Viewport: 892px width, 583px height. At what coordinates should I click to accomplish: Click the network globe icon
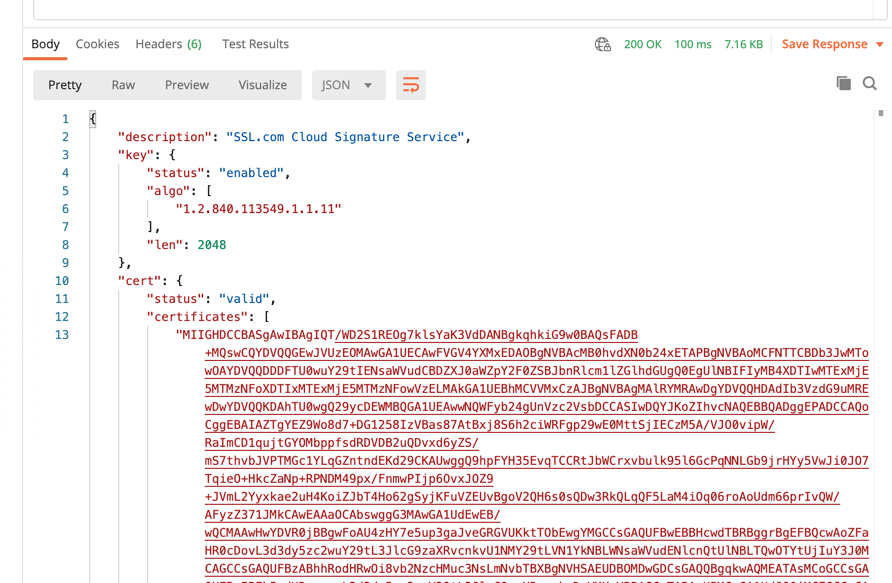click(x=603, y=44)
